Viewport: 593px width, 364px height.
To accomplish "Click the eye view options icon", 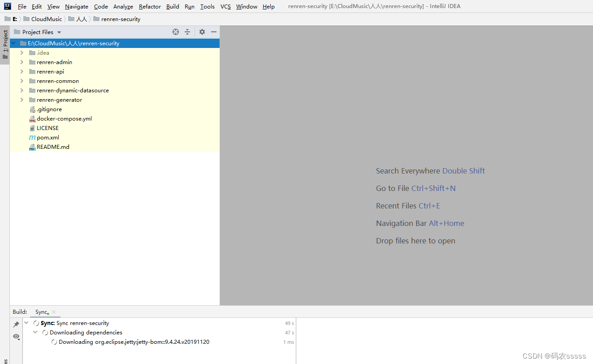I will 16,336.
